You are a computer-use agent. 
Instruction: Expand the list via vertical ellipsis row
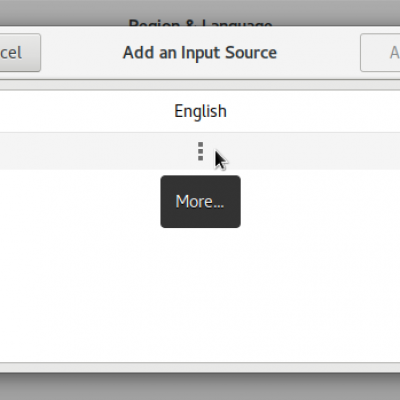(200, 151)
